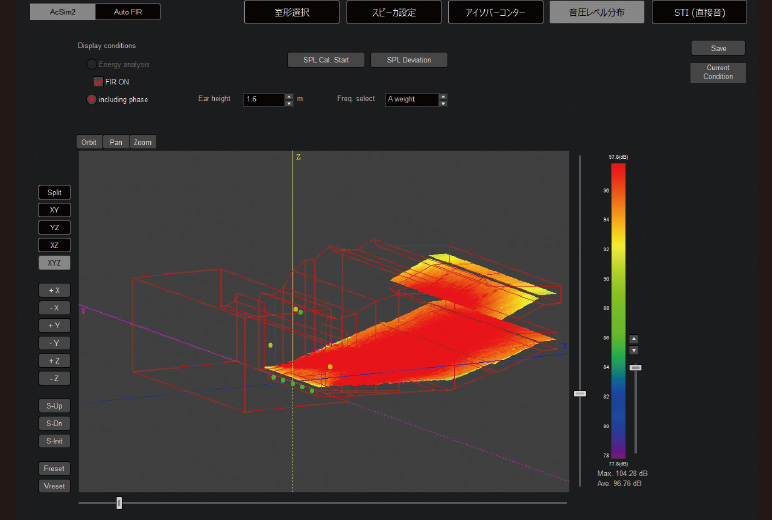Select the including phase radio option
Viewport: 772px width, 520px height.
point(92,99)
